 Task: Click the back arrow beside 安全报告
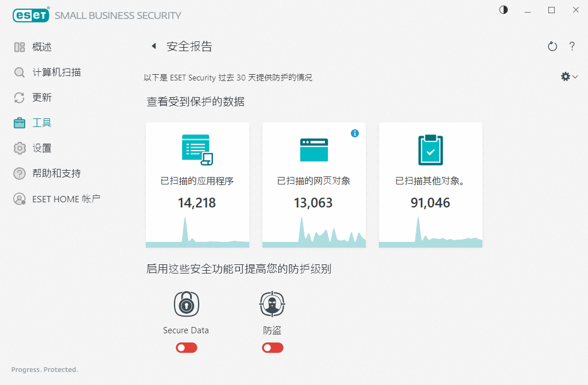coord(153,46)
